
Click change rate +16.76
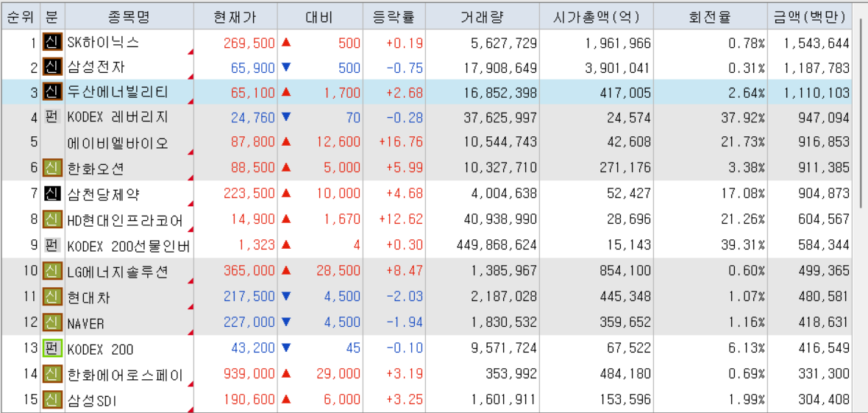[x=401, y=143]
